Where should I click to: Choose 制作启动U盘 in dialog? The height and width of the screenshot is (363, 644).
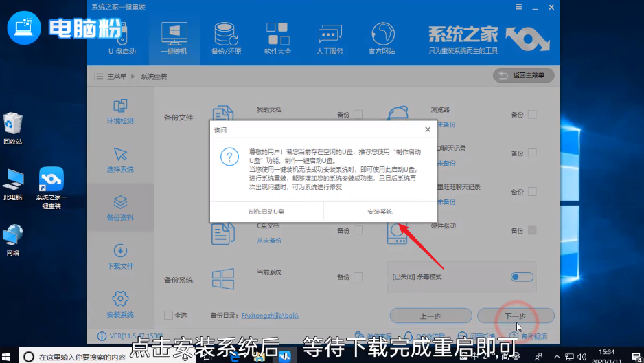[266, 212]
